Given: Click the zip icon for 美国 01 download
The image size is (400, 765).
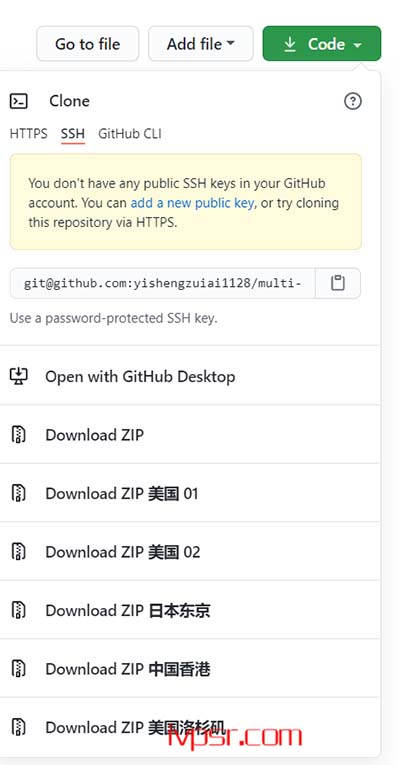Looking at the screenshot, I should pyautogui.click(x=19, y=493).
